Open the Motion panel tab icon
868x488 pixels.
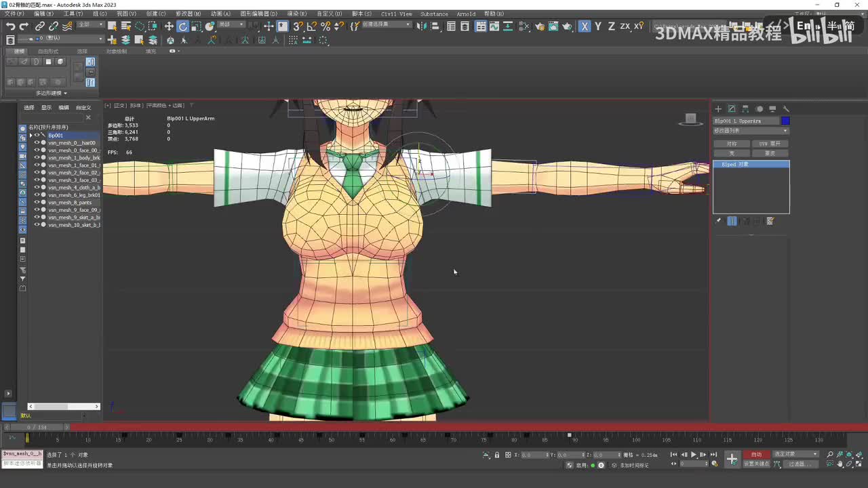[759, 108]
